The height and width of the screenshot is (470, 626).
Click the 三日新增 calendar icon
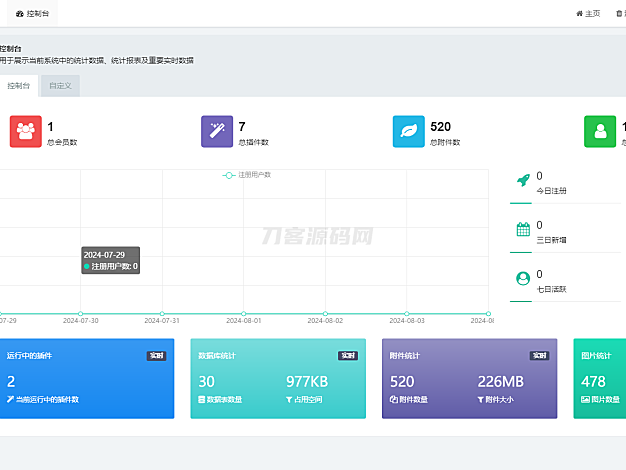[523, 229]
